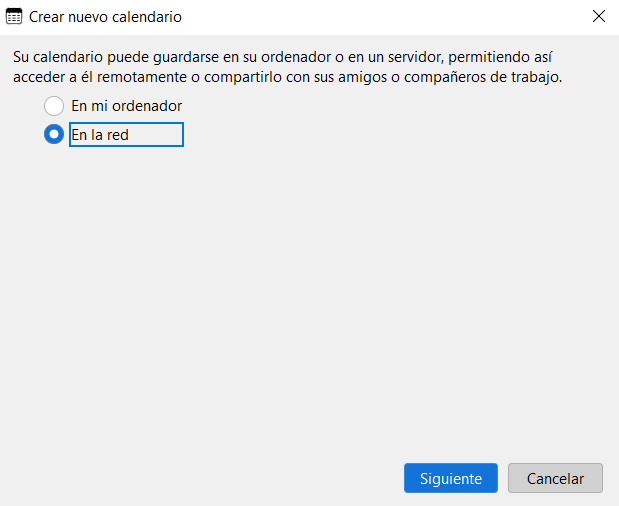Click the Crear nuevo calendario title text
Viewport: 619px width, 506px height.
(x=105, y=17)
